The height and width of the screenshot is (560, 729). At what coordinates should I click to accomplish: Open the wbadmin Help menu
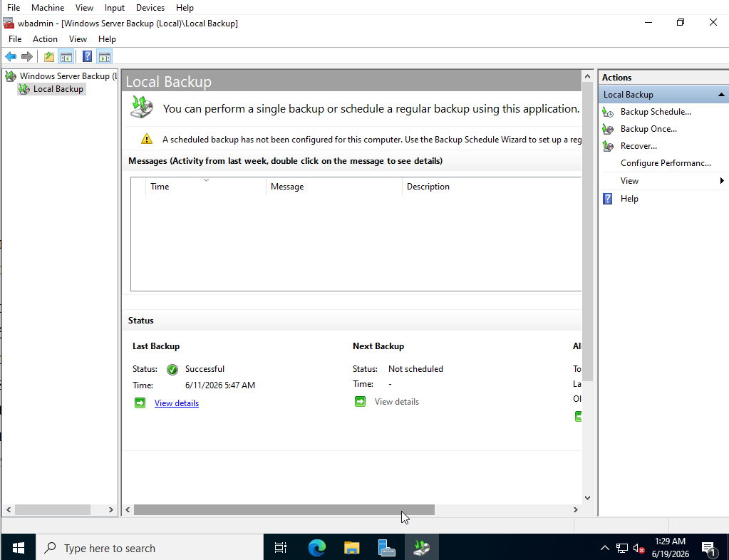(107, 39)
